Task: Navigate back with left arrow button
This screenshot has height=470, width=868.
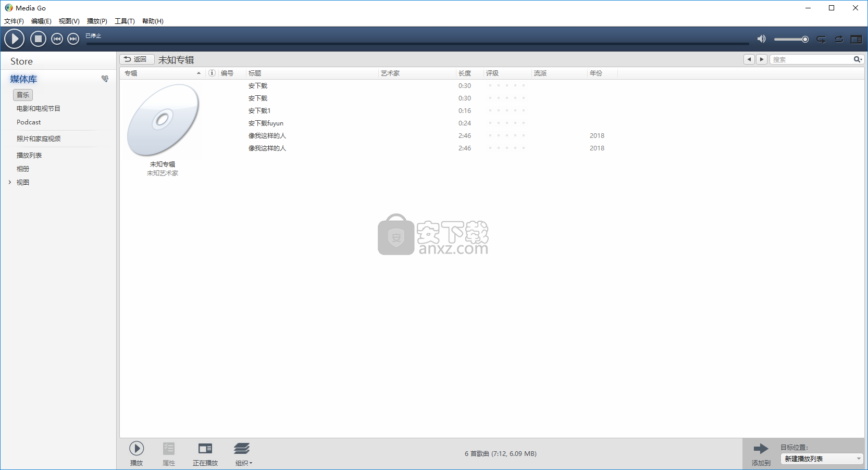Action: click(749, 59)
